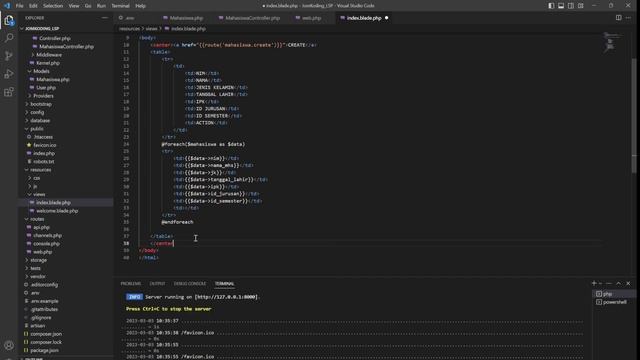The height and width of the screenshot is (360, 640).
Task: Click the views breadcrumb segment
Action: tap(151, 29)
